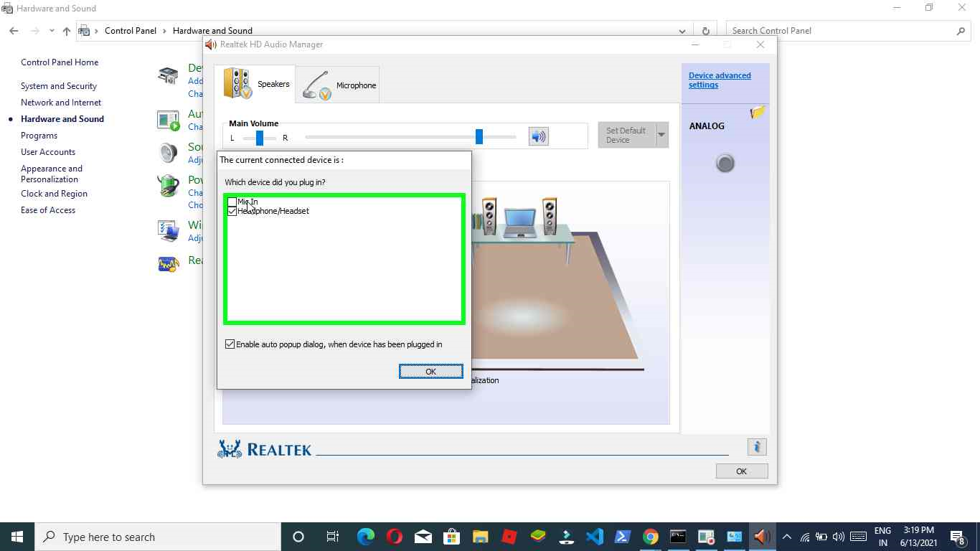
Task: Open Network and Internet category
Action: point(61,103)
